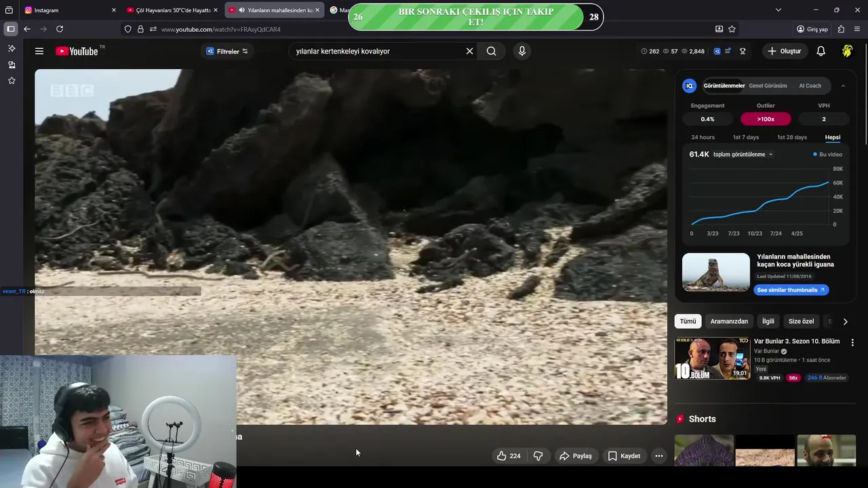Click the vidIQ logo in the stats bar
The width and height of the screenshot is (868, 488).
[x=717, y=51]
